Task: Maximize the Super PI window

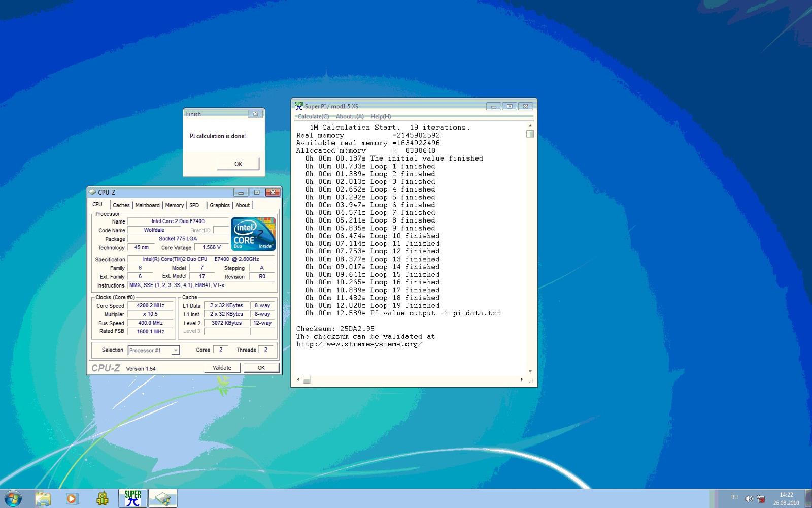Action: click(x=510, y=106)
